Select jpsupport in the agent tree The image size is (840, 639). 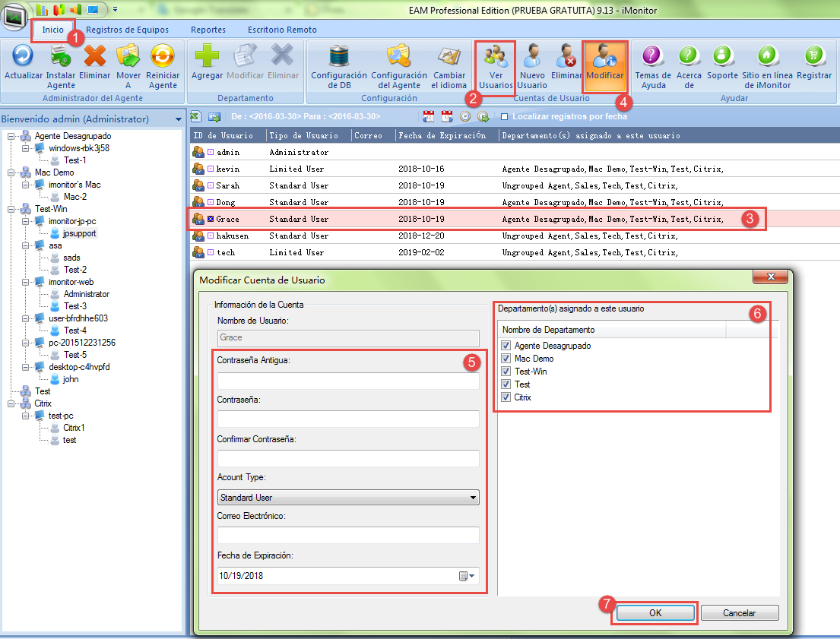click(x=79, y=233)
